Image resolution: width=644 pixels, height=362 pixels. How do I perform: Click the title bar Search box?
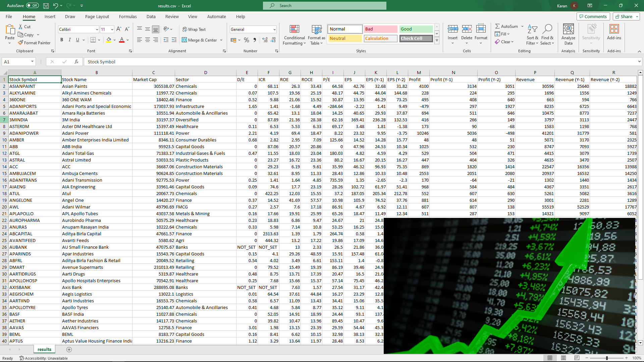(325, 6)
